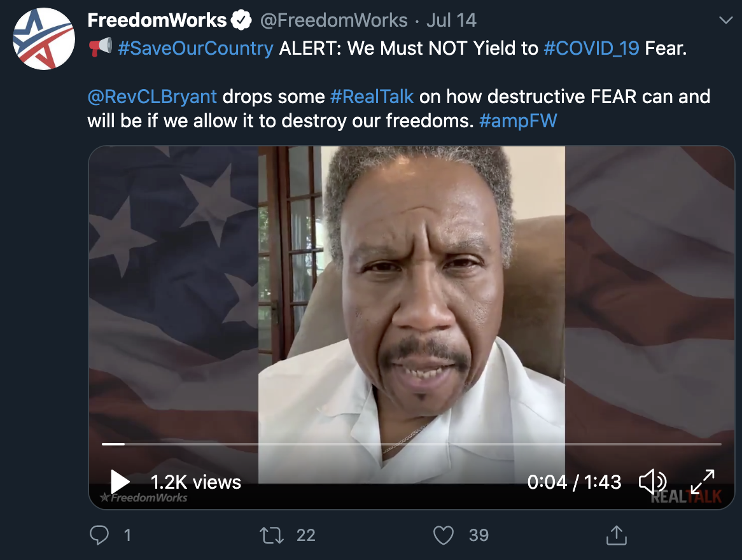The image size is (742, 560).
Task: Seek along the video progress bar
Action: tap(411, 444)
